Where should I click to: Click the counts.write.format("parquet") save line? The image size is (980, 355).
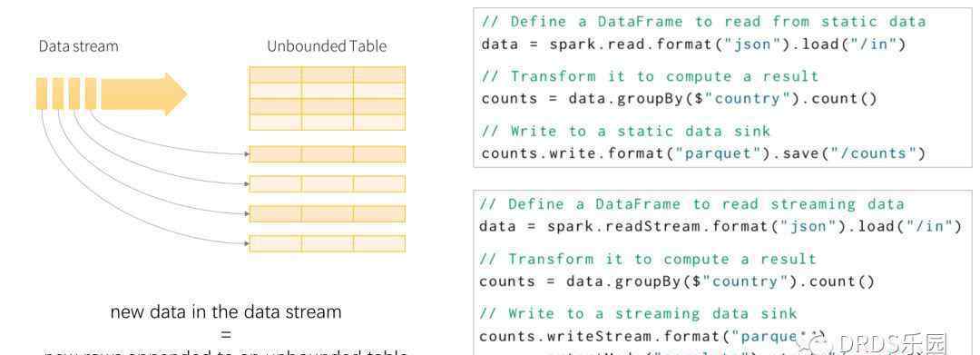(x=703, y=153)
